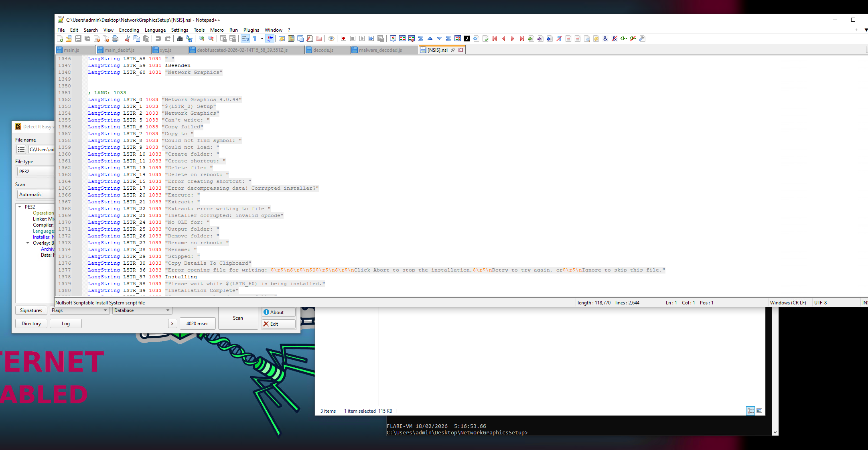Click the wrench icon at toolbar end
This screenshot has height=450, width=868.
pos(642,39)
